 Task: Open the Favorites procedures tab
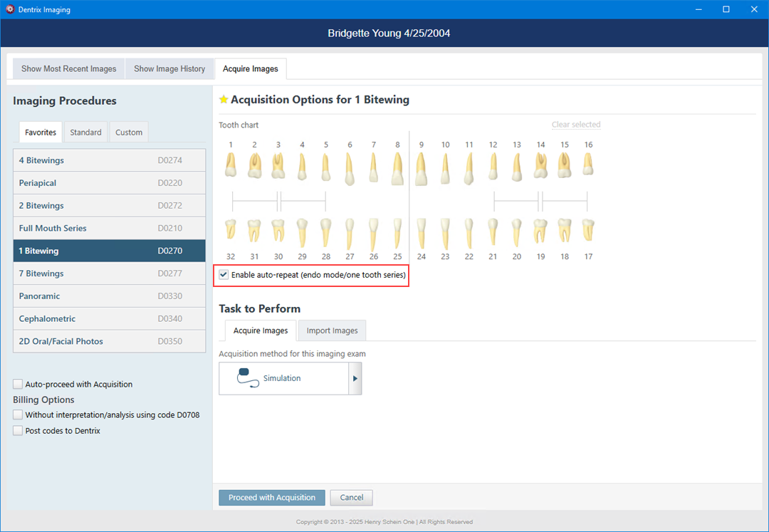[41, 132]
